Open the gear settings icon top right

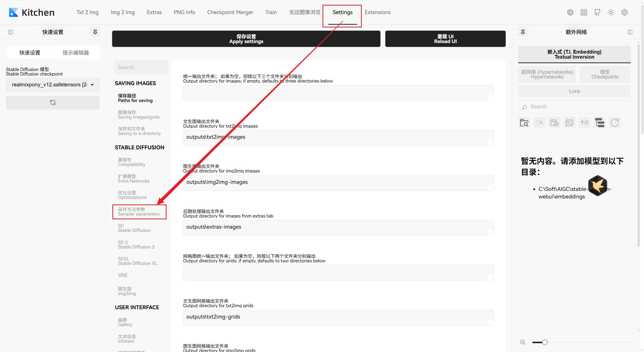pyautogui.click(x=625, y=12)
